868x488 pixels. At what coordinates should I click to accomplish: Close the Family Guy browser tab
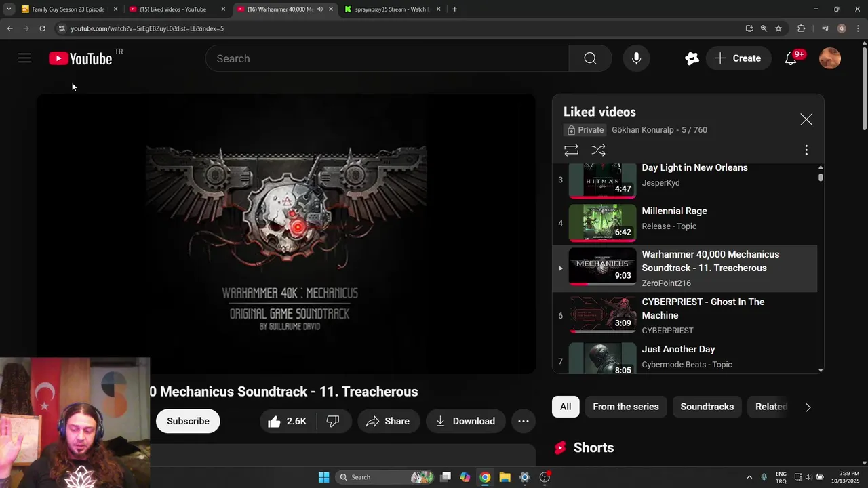pos(115,9)
